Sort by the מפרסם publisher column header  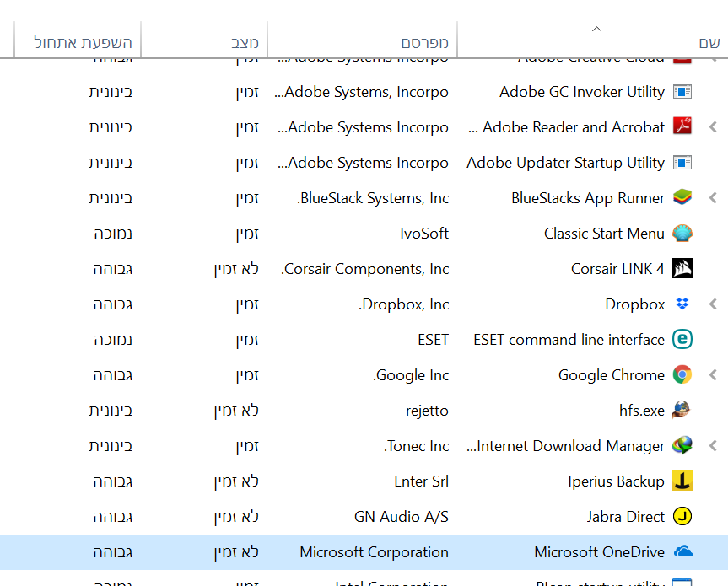(362, 40)
